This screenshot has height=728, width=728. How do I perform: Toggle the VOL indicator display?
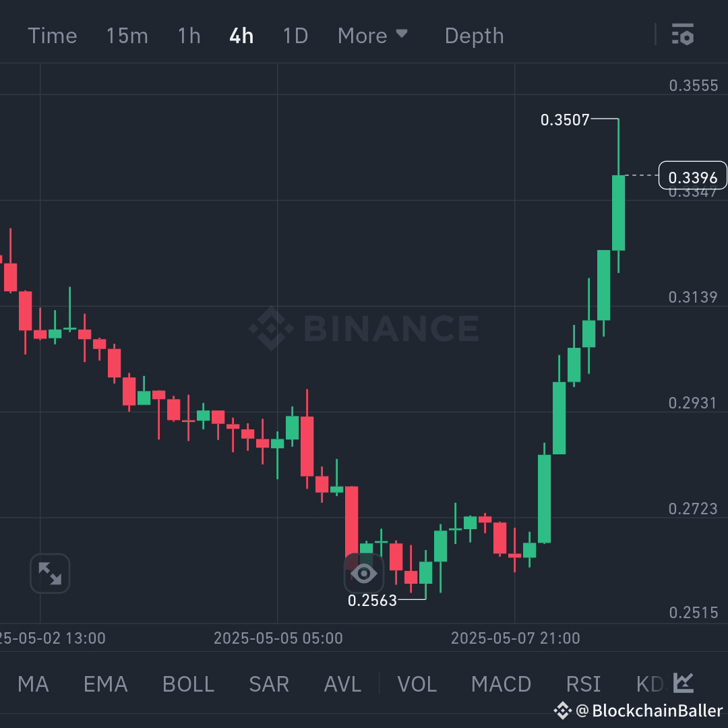click(417, 684)
